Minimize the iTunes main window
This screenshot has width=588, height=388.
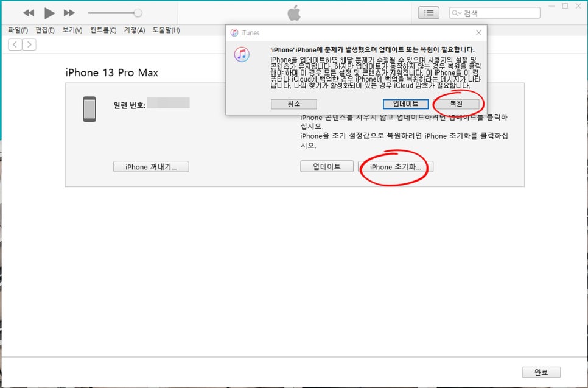[551, 6]
